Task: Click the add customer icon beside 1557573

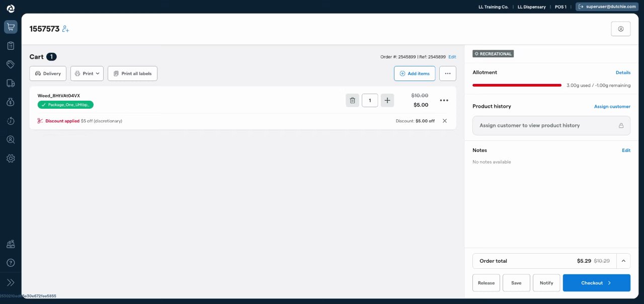Action: pyautogui.click(x=65, y=29)
